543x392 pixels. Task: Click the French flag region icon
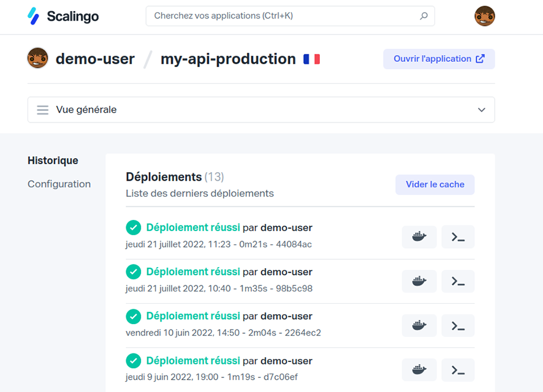[311, 59]
